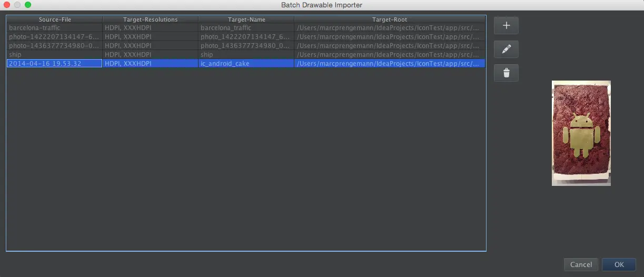This screenshot has width=644, height=277.
Task: Click the OK button
Action: [x=619, y=264]
